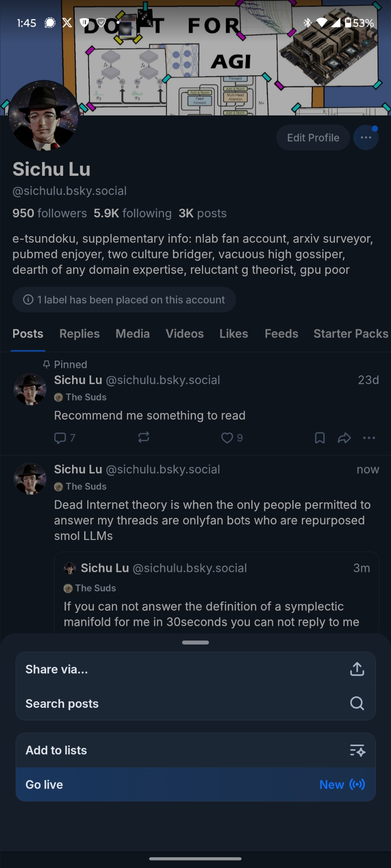Tap the Search posts magnifier icon
Image resolution: width=391 pixels, height=868 pixels.
pos(357,704)
